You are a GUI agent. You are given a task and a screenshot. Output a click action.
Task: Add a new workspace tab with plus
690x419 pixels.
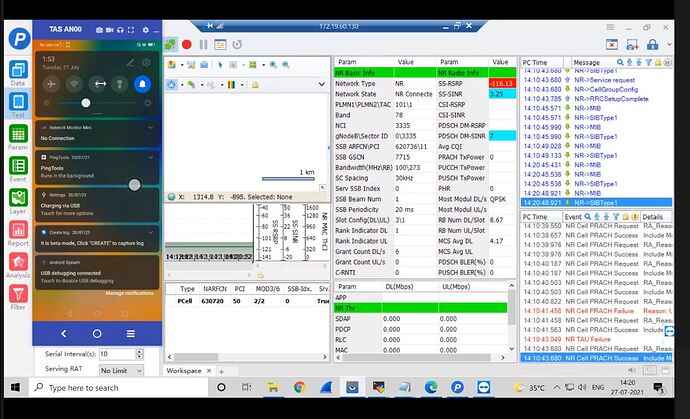pyautogui.click(x=221, y=371)
